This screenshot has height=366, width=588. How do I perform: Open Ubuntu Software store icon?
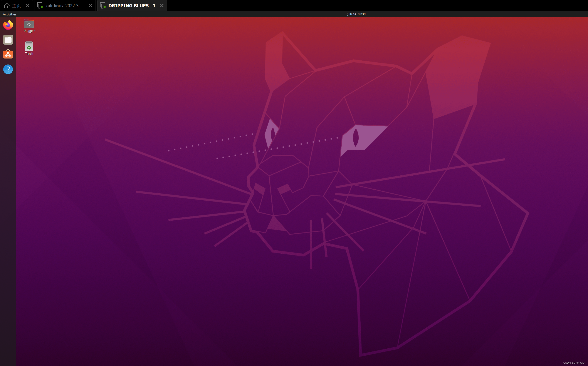8,55
